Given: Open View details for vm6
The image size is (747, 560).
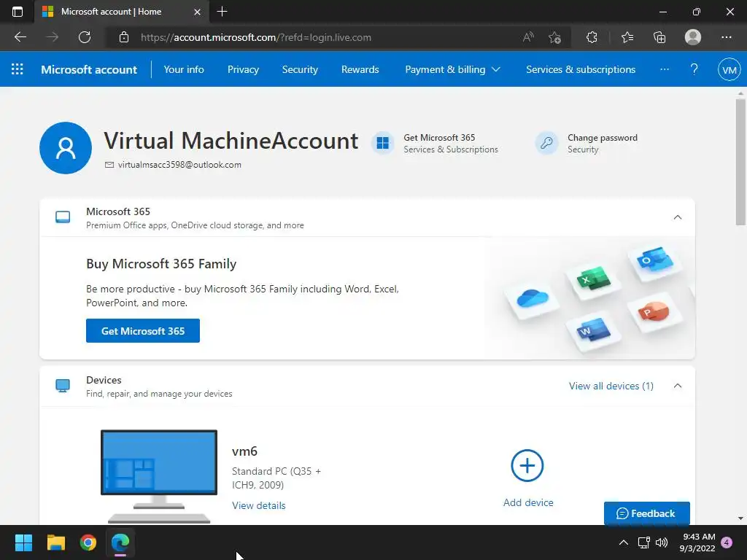Looking at the screenshot, I should click(259, 505).
